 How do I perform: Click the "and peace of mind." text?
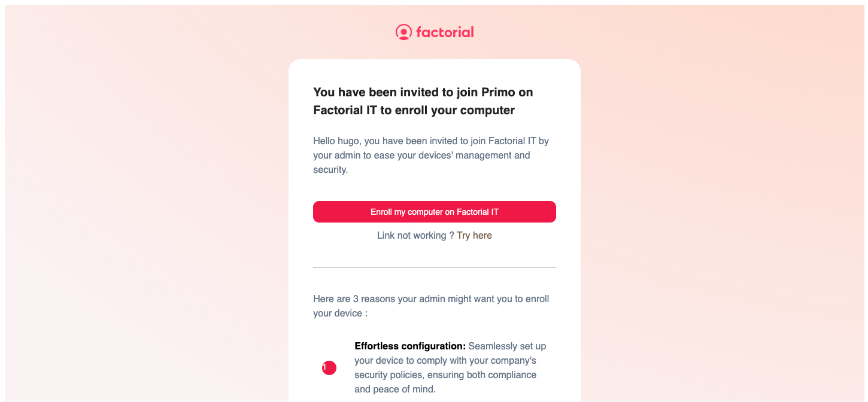point(394,389)
